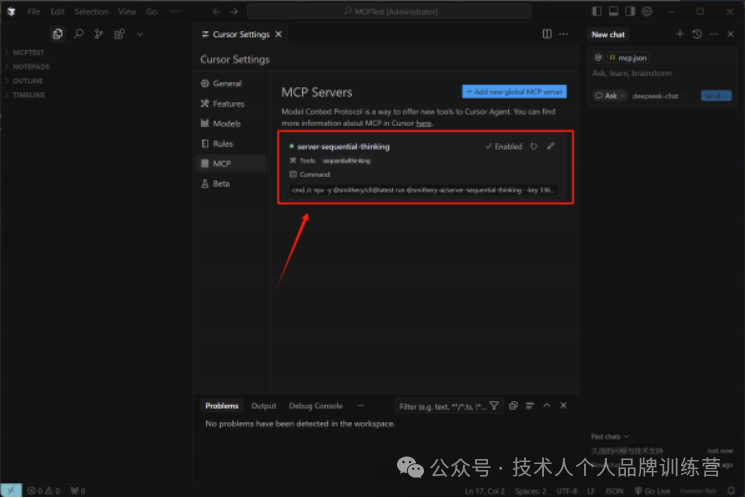Click Add new global MCP server
Viewport: 745px width, 498px height.
pyautogui.click(x=514, y=92)
